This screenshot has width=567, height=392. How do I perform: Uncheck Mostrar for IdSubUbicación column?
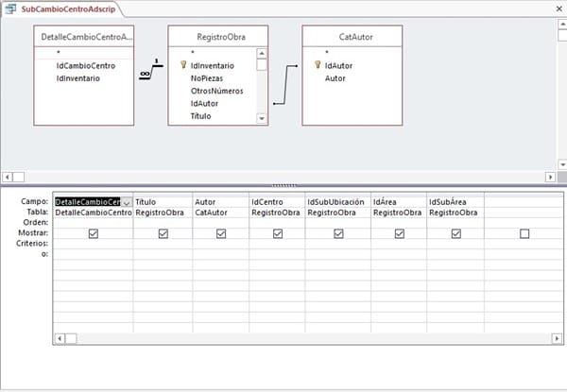(x=338, y=233)
